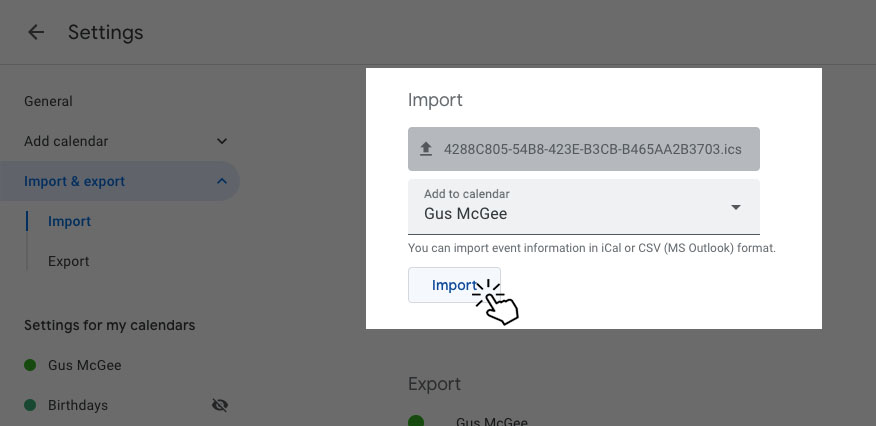The width and height of the screenshot is (876, 426).
Task: Click the Settings page title
Action: (105, 33)
